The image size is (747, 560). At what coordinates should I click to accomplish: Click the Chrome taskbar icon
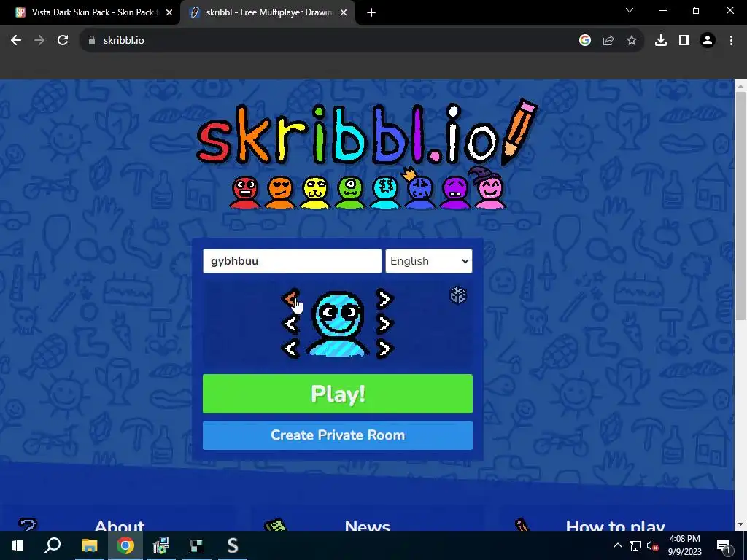pyautogui.click(x=125, y=545)
